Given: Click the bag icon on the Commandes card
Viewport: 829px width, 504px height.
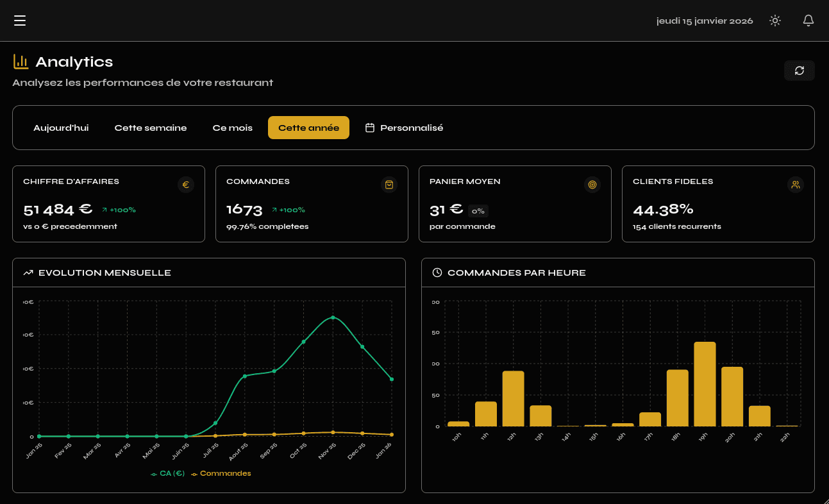Looking at the screenshot, I should click(389, 184).
